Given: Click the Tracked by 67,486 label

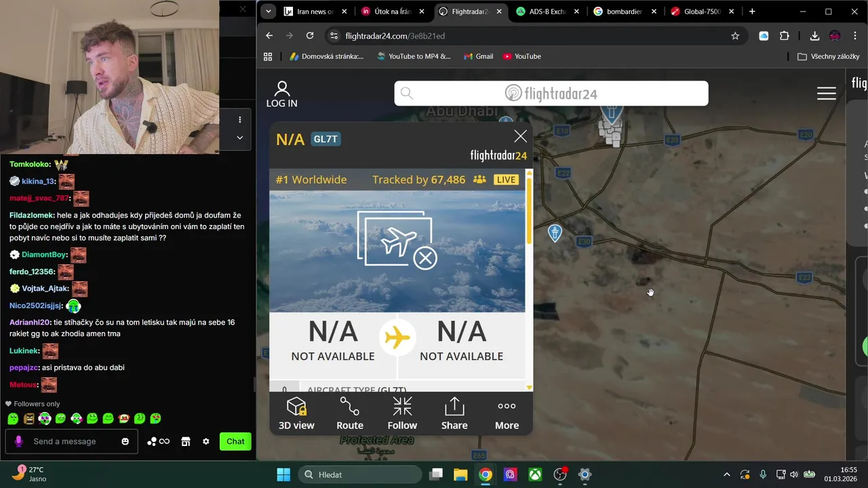Looking at the screenshot, I should [x=418, y=180].
